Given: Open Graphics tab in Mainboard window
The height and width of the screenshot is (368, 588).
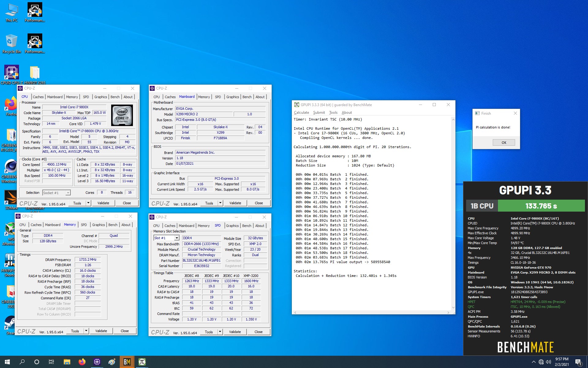Looking at the screenshot, I should (x=233, y=97).
